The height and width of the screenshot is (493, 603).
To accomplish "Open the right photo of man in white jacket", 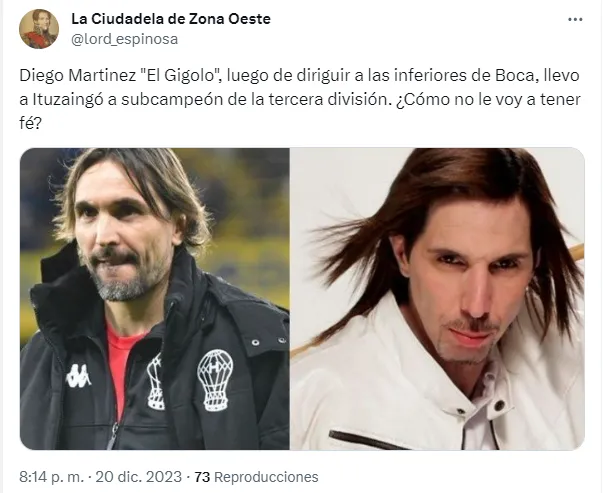I will point(437,299).
